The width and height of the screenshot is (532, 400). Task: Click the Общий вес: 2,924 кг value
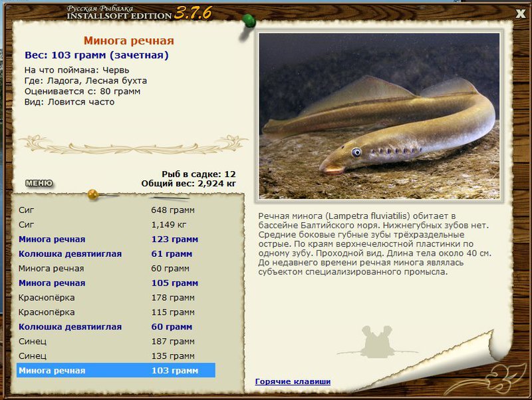click(x=189, y=184)
